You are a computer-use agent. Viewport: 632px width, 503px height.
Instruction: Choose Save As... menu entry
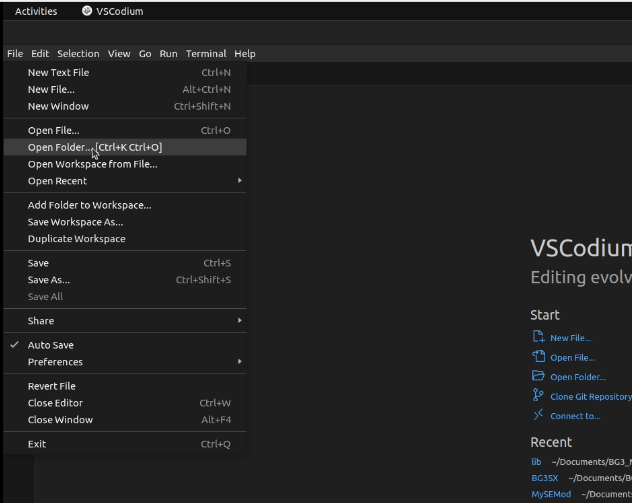(x=125, y=280)
